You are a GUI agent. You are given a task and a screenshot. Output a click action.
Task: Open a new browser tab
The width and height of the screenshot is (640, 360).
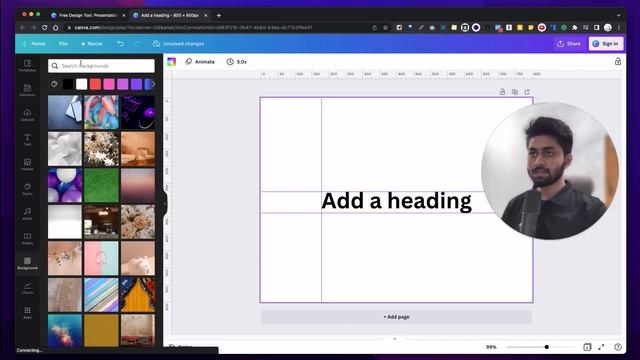point(219,15)
